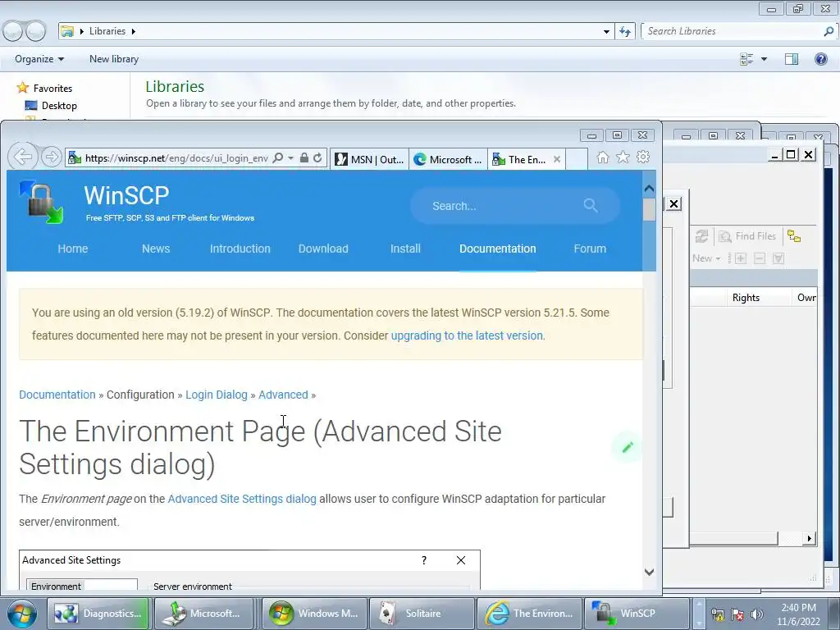Click the page scrollbar up arrow
The width and height of the screenshot is (840, 630).
coord(650,189)
